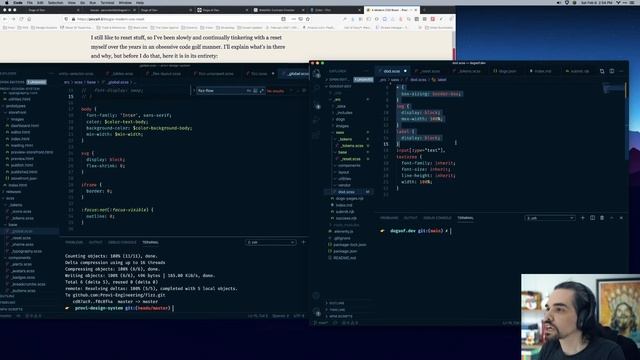Select dod.scss file in right explorer

click(345, 192)
